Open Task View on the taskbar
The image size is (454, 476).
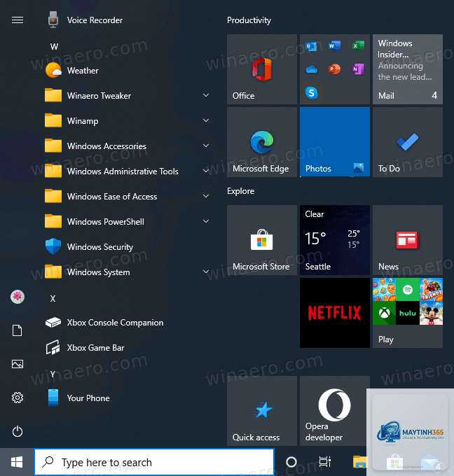click(x=325, y=462)
